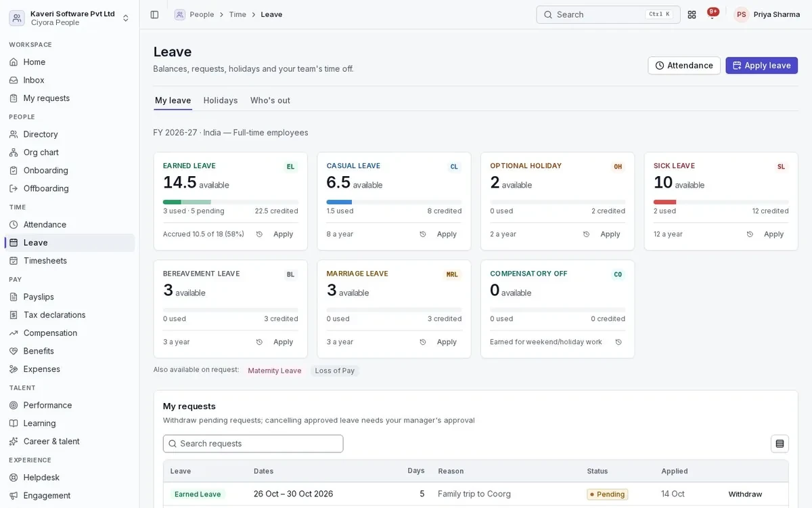Open notifications bell with 9+ badge
Viewport: 812px width, 508px height.
click(x=713, y=14)
